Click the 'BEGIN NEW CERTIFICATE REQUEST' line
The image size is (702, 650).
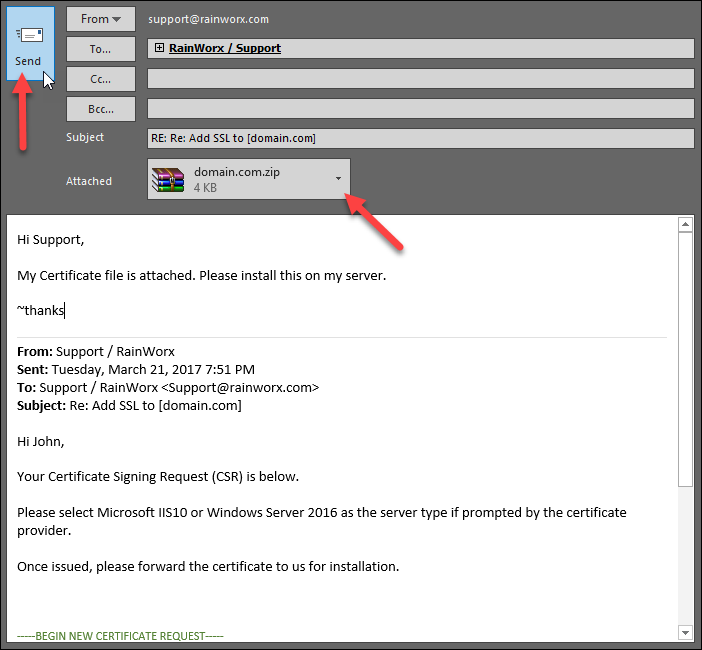pyautogui.click(x=120, y=636)
